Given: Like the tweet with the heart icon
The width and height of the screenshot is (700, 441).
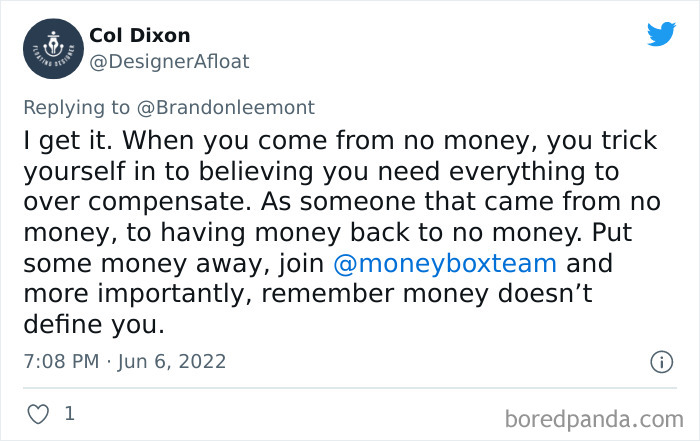Looking at the screenshot, I should [36, 412].
